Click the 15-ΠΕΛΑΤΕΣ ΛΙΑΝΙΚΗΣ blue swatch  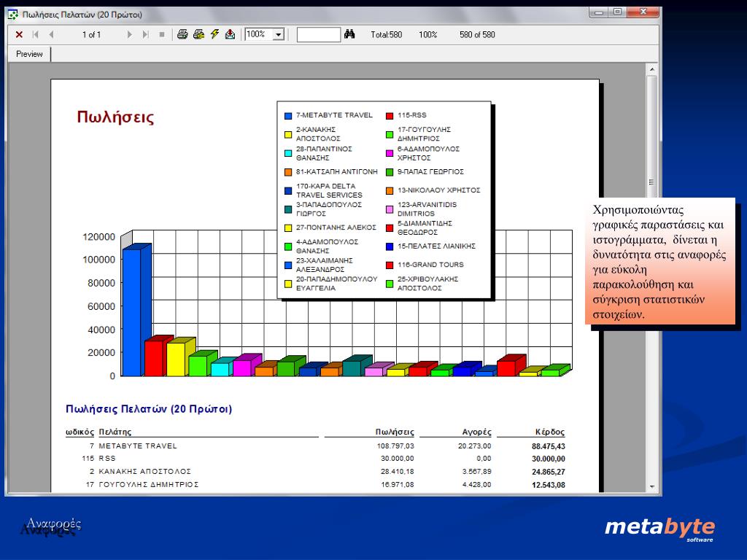(390, 246)
